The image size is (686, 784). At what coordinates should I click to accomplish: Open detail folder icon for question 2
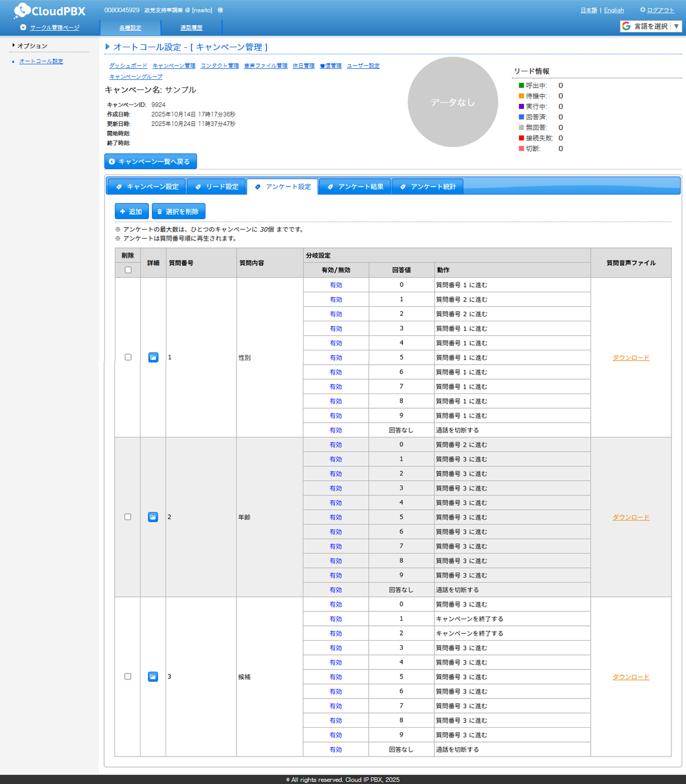coord(153,517)
